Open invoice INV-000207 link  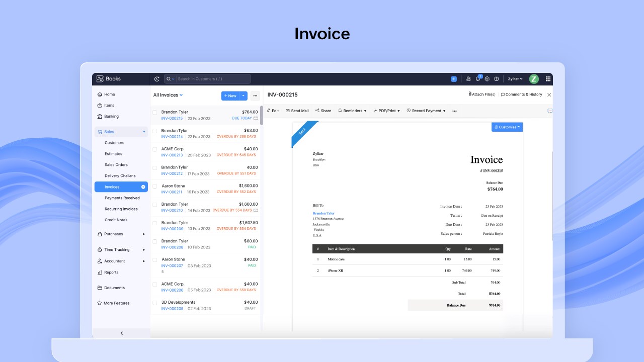point(172,265)
